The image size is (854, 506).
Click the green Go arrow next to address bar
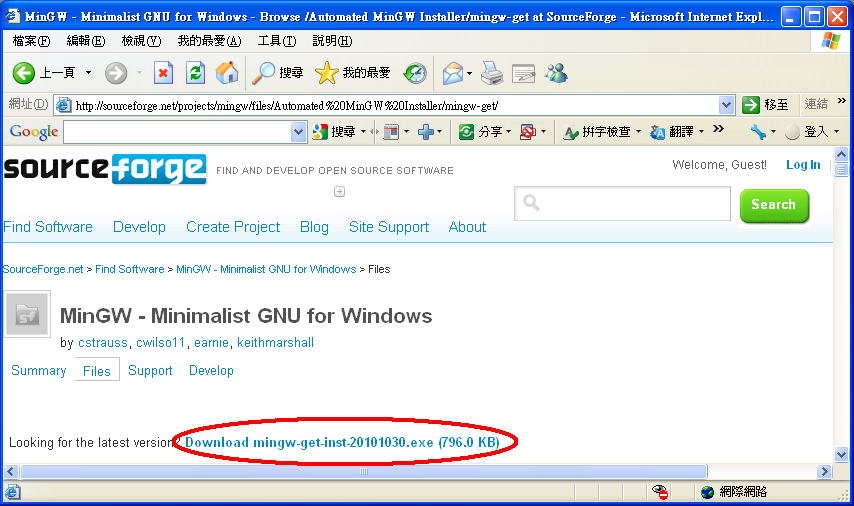point(751,105)
